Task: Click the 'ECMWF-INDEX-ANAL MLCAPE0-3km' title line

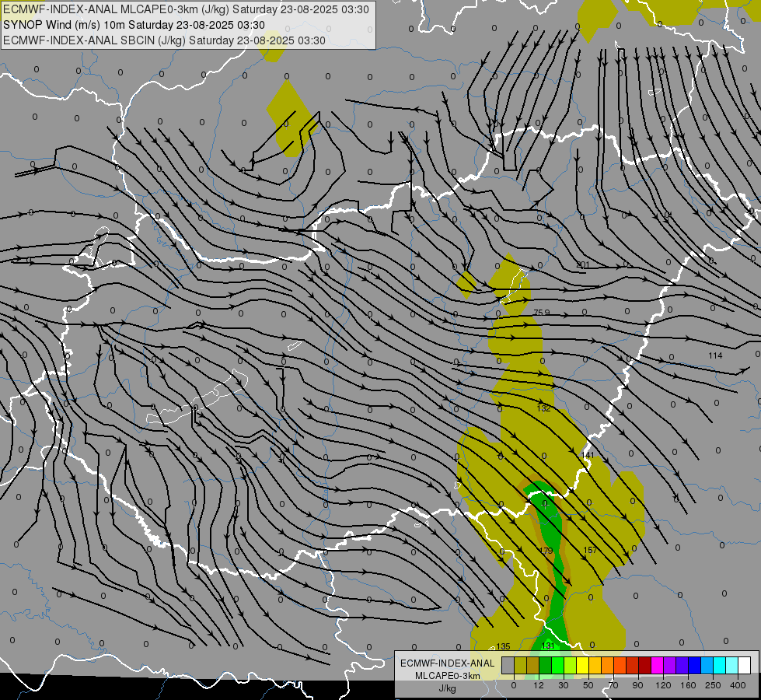Action: pyautogui.click(x=186, y=9)
